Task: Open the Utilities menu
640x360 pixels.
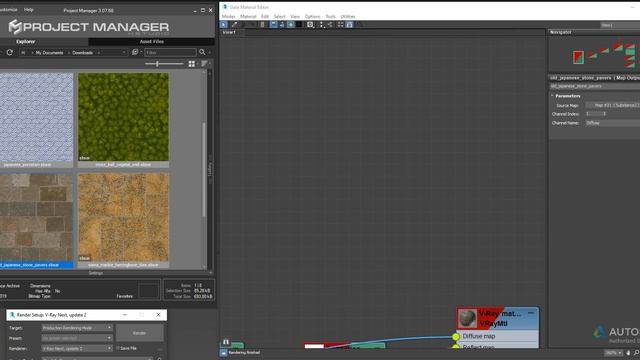Action: pos(348,16)
